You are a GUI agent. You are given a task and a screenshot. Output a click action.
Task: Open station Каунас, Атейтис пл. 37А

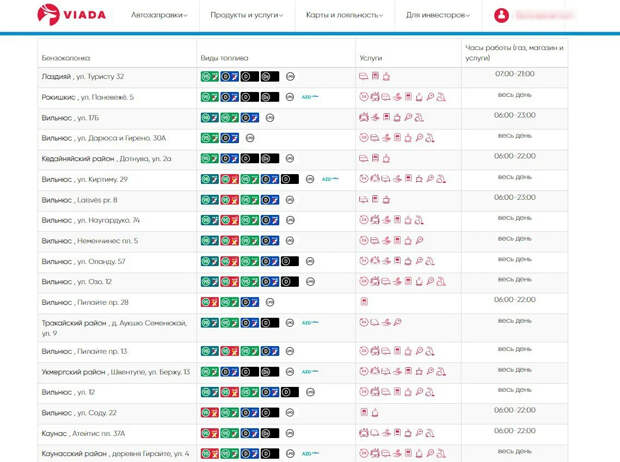coord(83,434)
